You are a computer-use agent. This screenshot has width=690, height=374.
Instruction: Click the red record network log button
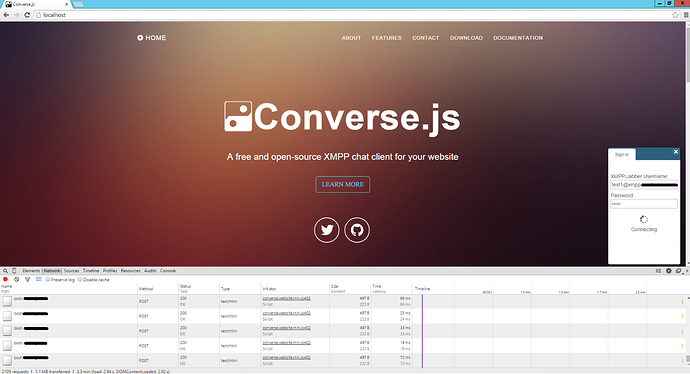(x=5, y=279)
